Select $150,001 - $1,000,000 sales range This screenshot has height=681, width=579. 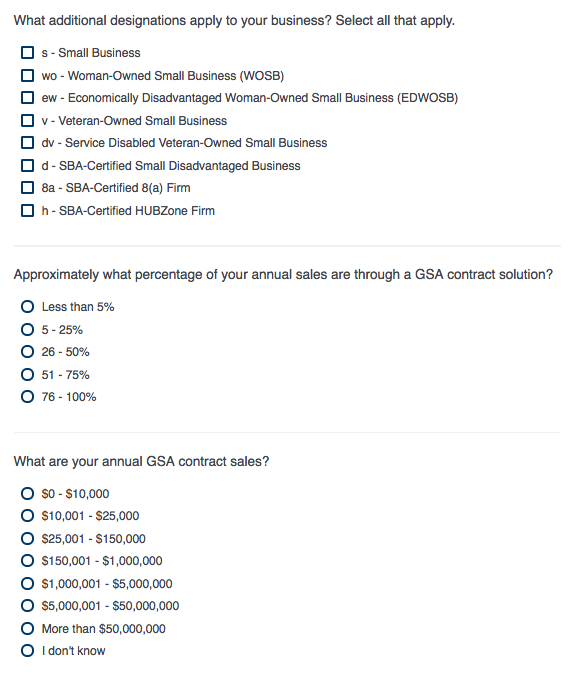[27, 561]
